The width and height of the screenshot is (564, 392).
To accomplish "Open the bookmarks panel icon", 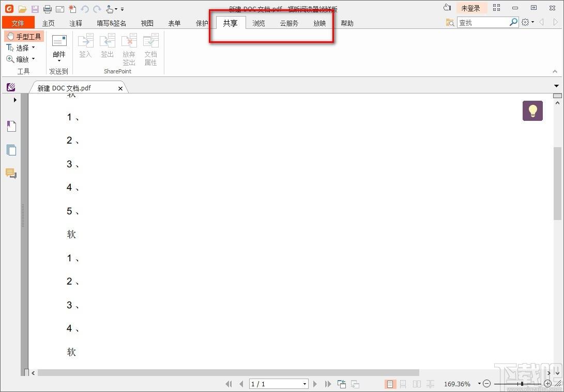I will pos(11,126).
